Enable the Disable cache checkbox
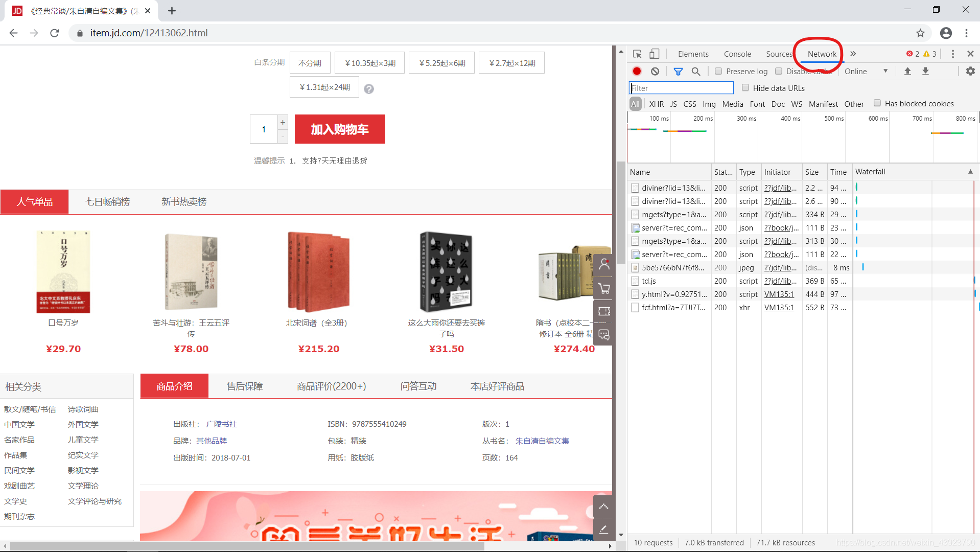980x552 pixels. pos(779,71)
